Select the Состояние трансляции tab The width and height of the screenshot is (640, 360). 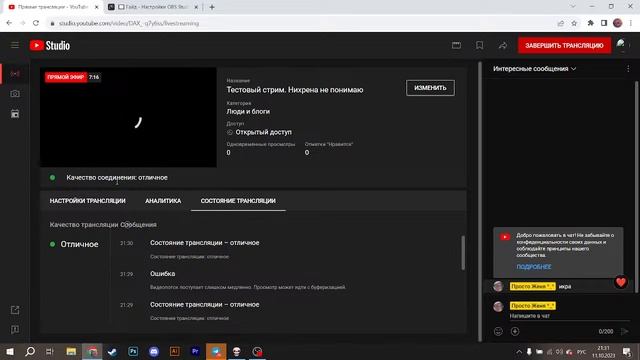238,201
